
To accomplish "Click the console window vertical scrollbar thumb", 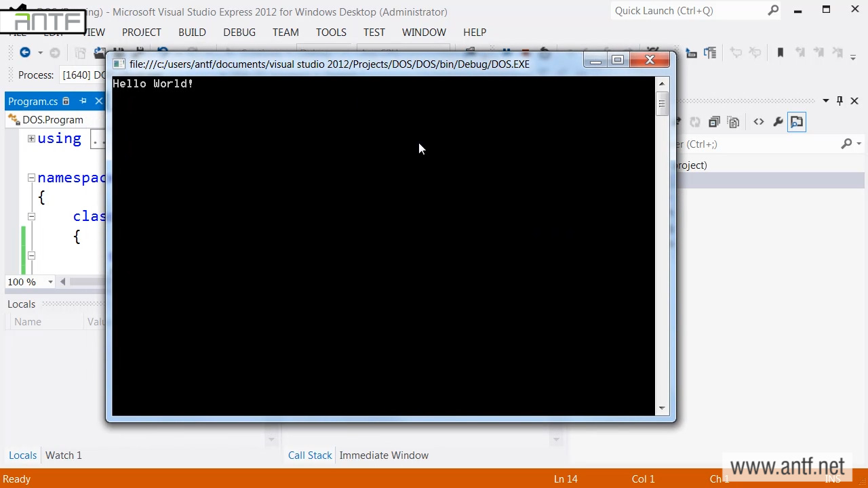I will pyautogui.click(x=662, y=104).
